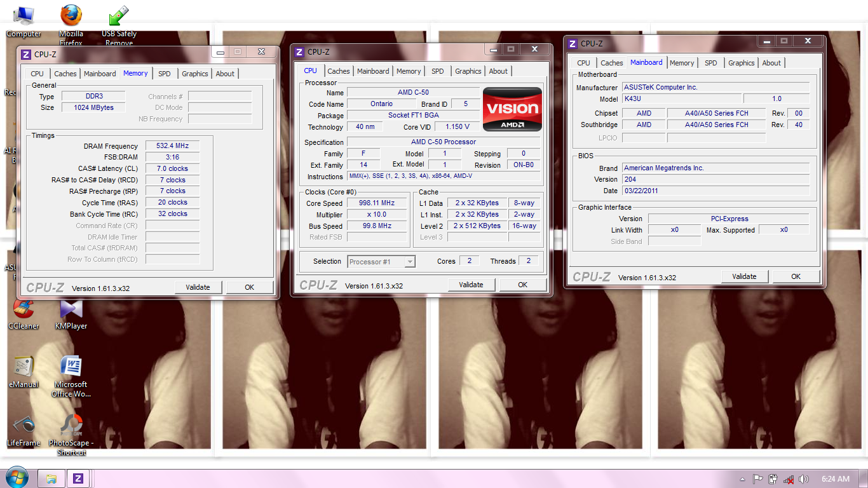Open the network status tray icon
Viewport: 868px width, 488px height.
(788, 479)
